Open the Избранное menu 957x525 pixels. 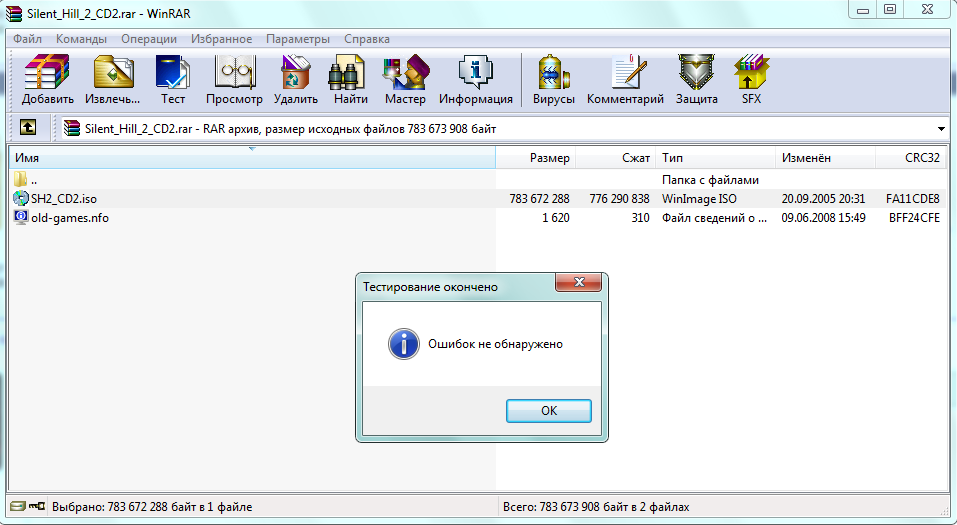click(222, 38)
